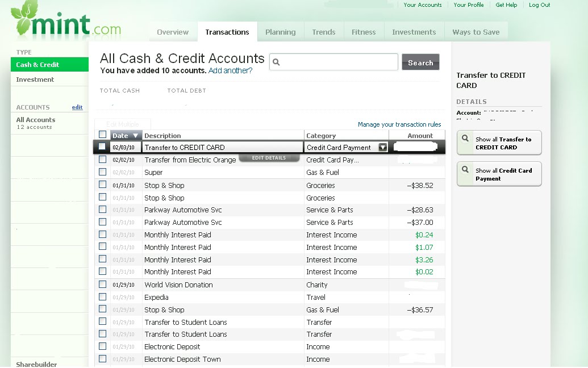588x368 pixels.
Task: Go to the Fitness tab
Action: pos(364,32)
